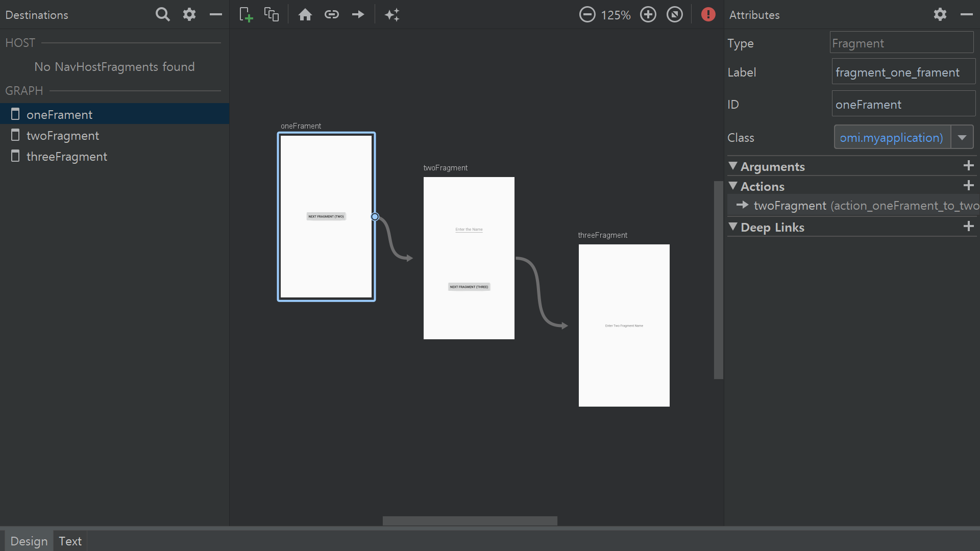
Task: Click the threeFragment label above its preview
Action: click(603, 235)
